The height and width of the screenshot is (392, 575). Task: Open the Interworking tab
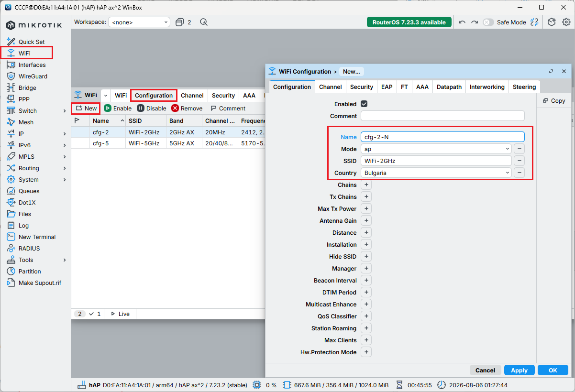pyautogui.click(x=487, y=87)
